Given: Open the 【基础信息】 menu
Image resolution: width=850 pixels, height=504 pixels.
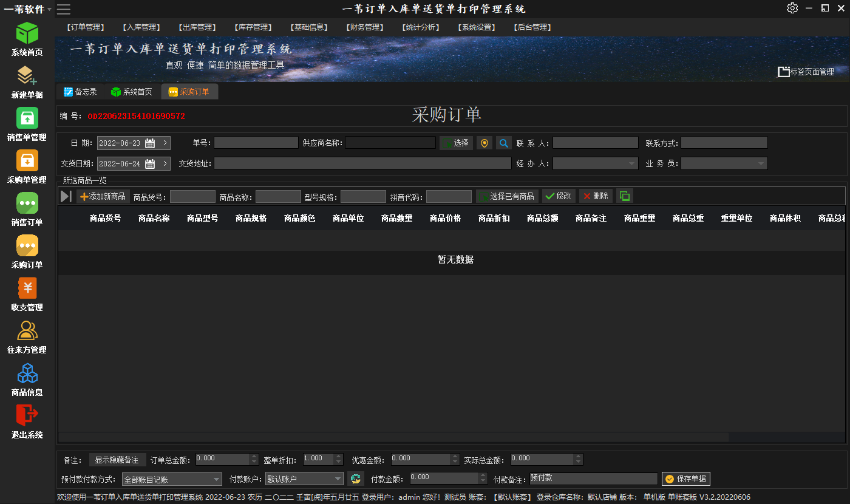Looking at the screenshot, I should point(309,27).
